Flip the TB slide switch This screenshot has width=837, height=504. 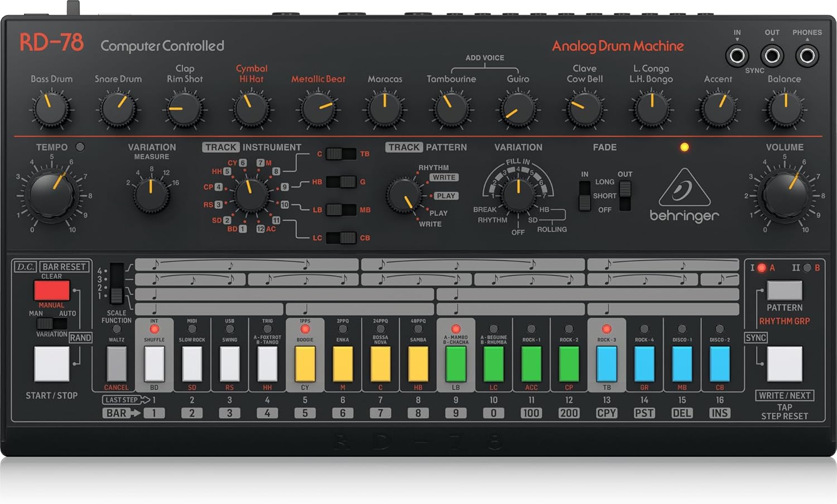341,153
